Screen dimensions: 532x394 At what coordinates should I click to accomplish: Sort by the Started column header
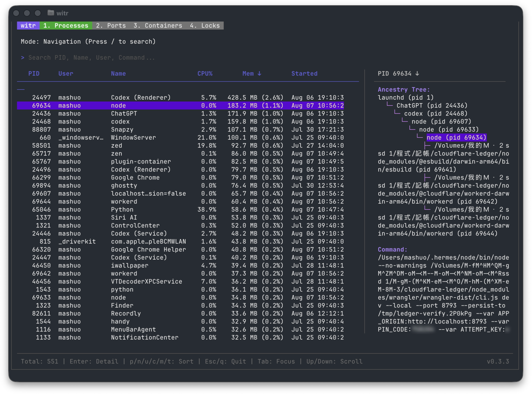pos(304,74)
